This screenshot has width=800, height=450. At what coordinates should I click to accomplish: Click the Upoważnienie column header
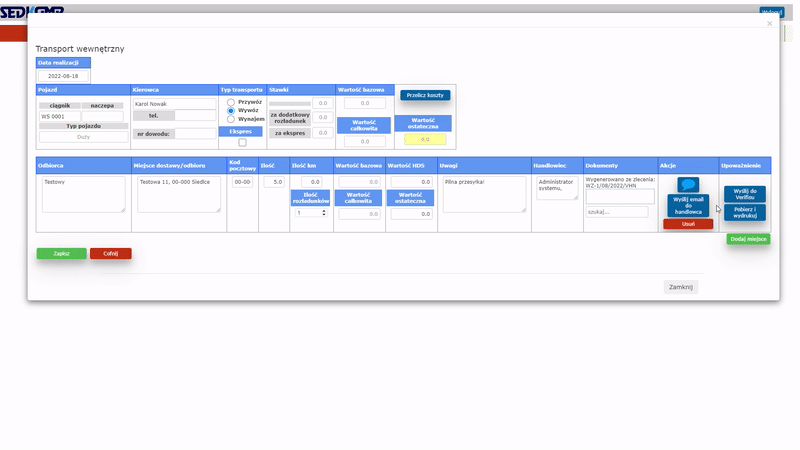tap(745, 165)
